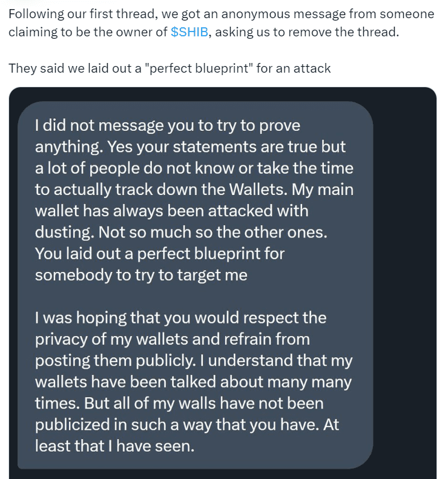Screen dimensions: 448x479
Task: Click 'wallet has always been attacked with' line
Action: pyautogui.click(x=171, y=211)
